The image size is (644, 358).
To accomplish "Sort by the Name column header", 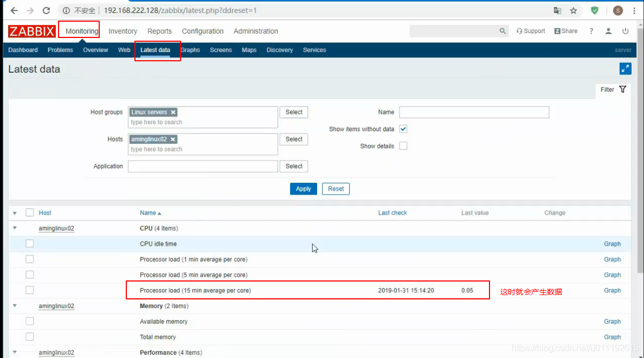I will pyautogui.click(x=150, y=213).
